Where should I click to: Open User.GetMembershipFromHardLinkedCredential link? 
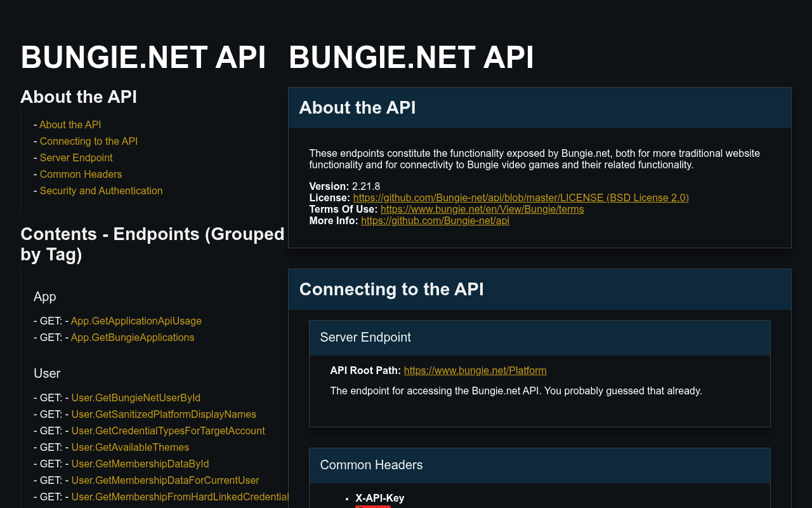pos(180,497)
